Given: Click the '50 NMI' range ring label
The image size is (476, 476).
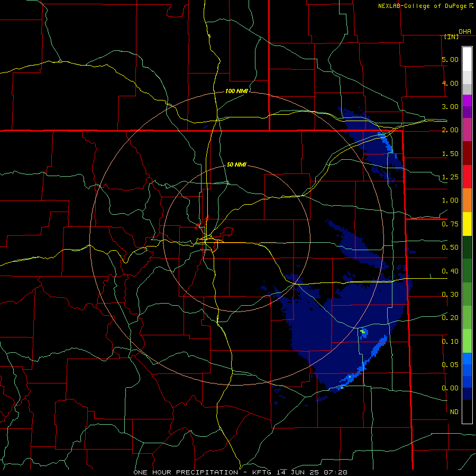Looking at the screenshot, I should point(236,164).
